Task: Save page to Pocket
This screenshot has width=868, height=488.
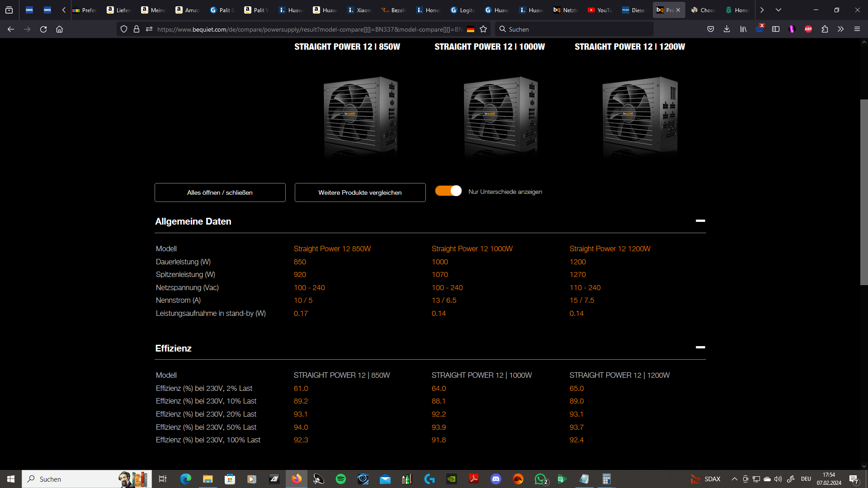Action: click(711, 29)
